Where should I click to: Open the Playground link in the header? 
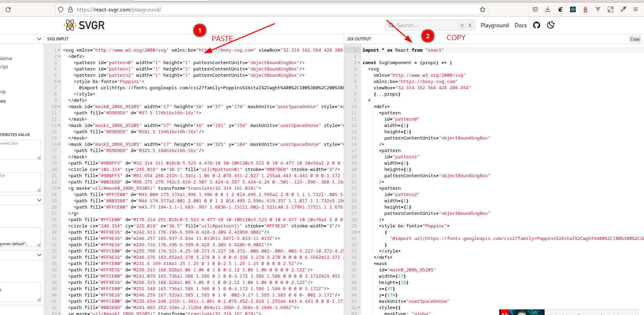click(x=494, y=25)
